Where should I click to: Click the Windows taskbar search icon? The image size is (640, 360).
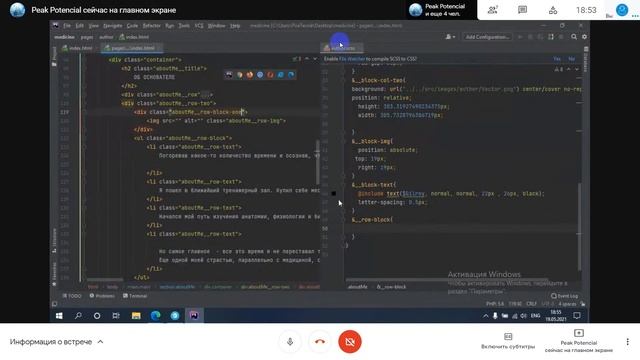click(78, 316)
